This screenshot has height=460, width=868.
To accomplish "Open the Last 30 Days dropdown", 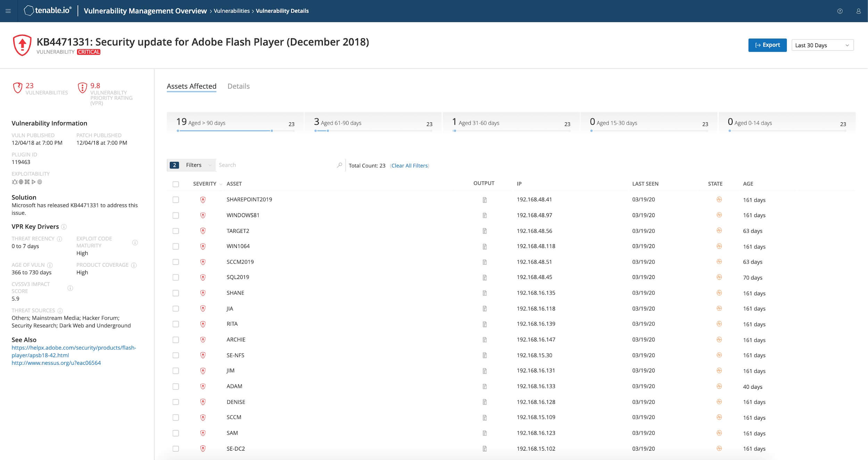I will [822, 45].
